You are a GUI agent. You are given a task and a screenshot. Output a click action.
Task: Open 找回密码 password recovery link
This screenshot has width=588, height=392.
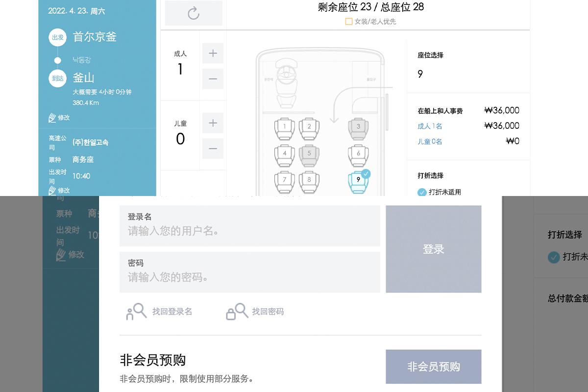(x=255, y=312)
